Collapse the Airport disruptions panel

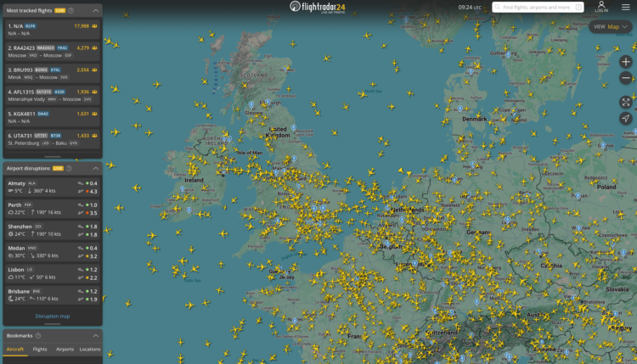(95, 168)
